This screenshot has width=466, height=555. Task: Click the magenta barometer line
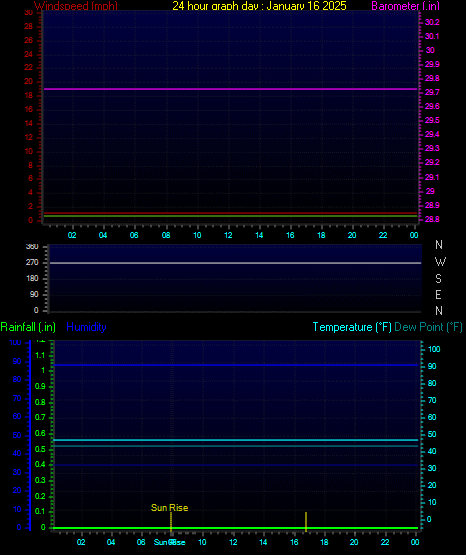click(230, 89)
